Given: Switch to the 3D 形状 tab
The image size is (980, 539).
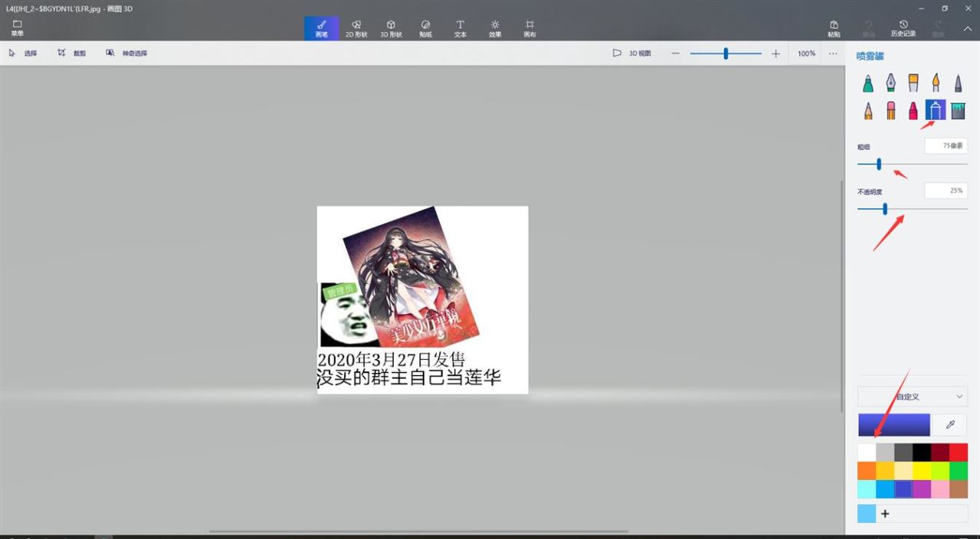Looking at the screenshot, I should coord(391,28).
